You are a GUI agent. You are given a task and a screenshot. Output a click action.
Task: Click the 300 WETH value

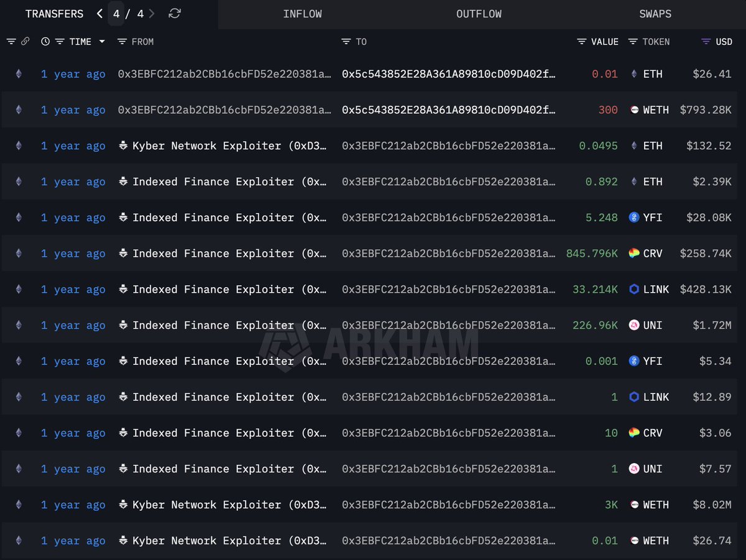[x=608, y=110]
